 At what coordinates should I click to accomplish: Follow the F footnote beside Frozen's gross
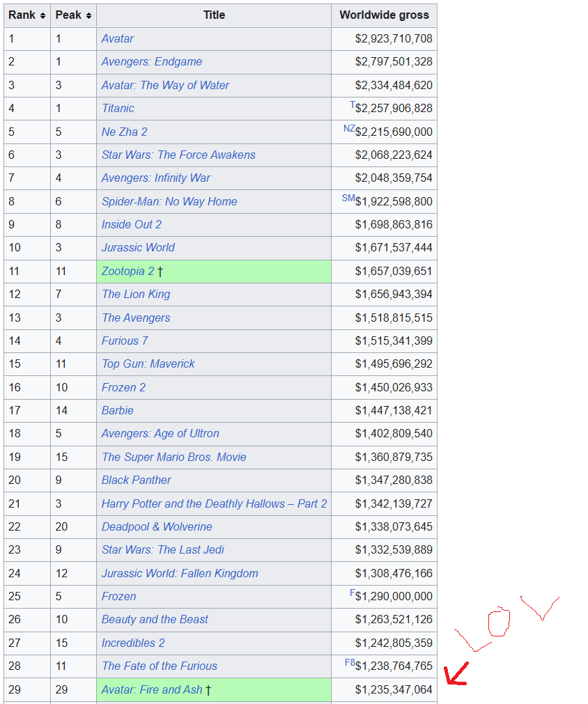352,593
